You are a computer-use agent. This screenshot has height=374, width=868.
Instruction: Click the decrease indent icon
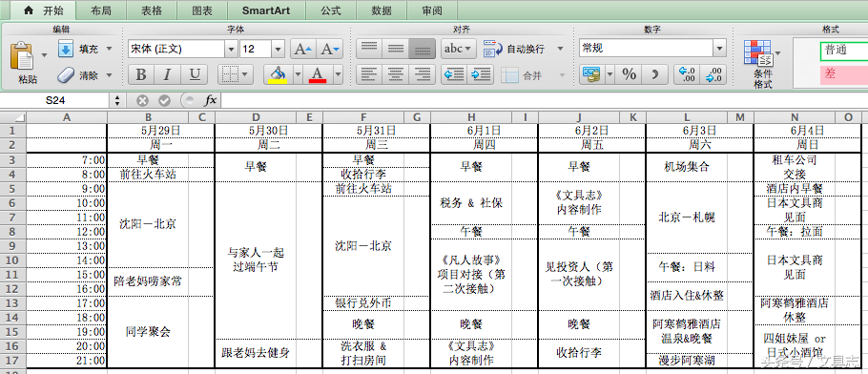(454, 74)
